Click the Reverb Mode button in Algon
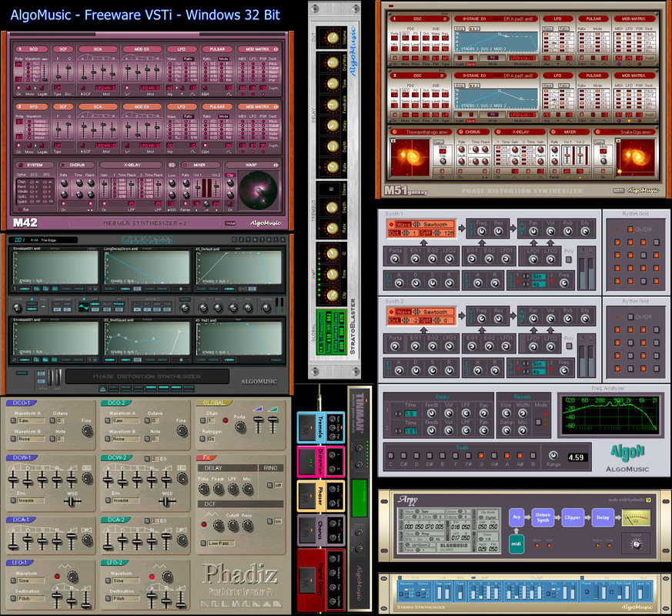The width and height of the screenshot is (672, 616). point(539,422)
